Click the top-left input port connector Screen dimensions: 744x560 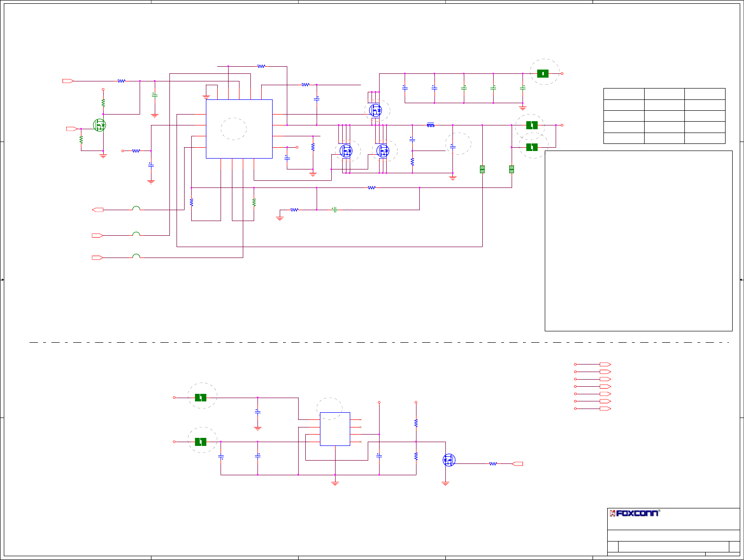tap(68, 81)
